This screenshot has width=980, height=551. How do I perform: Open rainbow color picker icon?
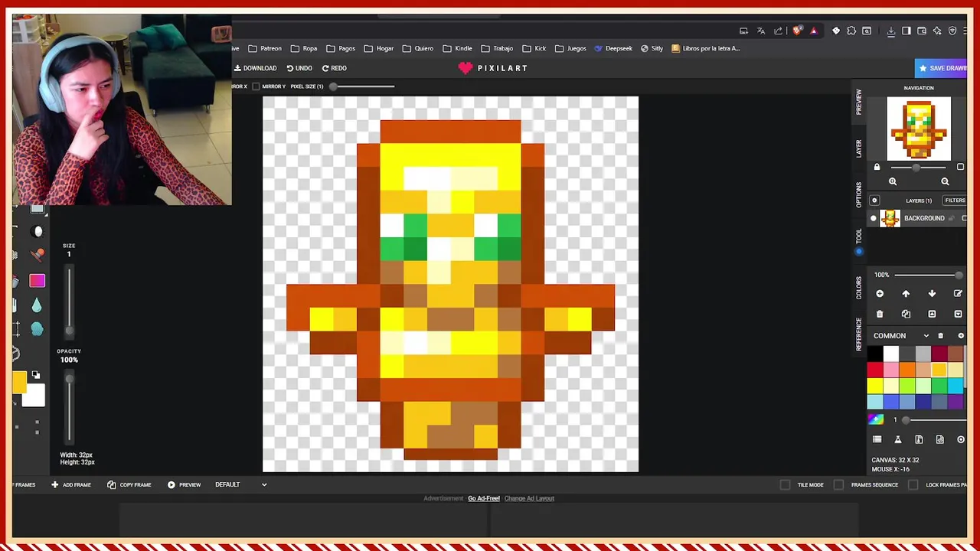(876, 419)
